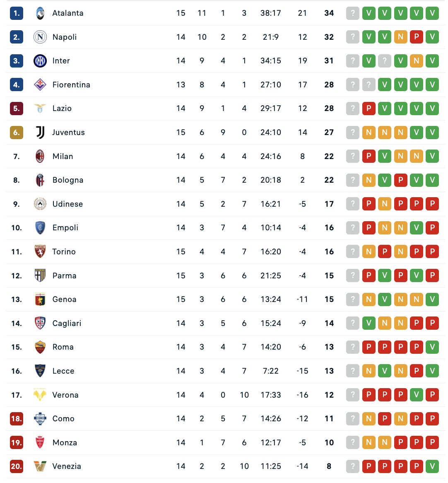Click the Torino team crest
448x483 pixels.
pyautogui.click(x=40, y=251)
